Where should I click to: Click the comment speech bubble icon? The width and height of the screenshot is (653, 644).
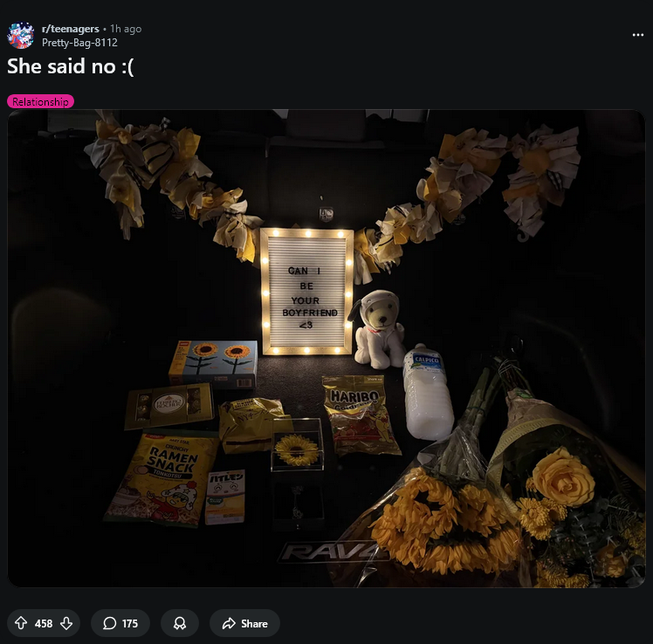pos(109,623)
